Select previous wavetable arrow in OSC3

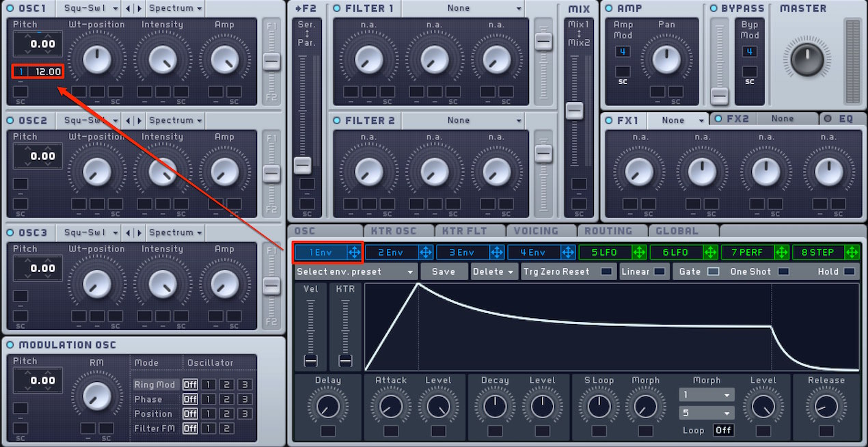point(127,232)
